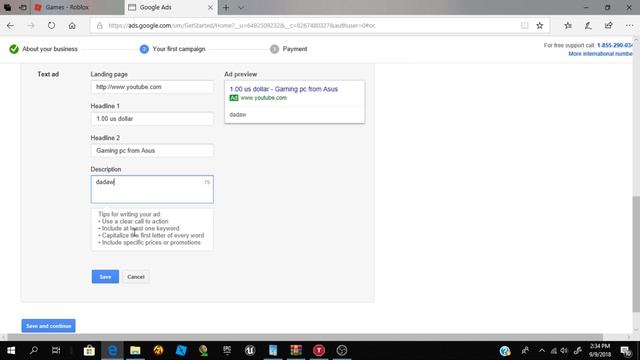Edit the Headline 2 field
The image size is (640, 360).
point(152,151)
